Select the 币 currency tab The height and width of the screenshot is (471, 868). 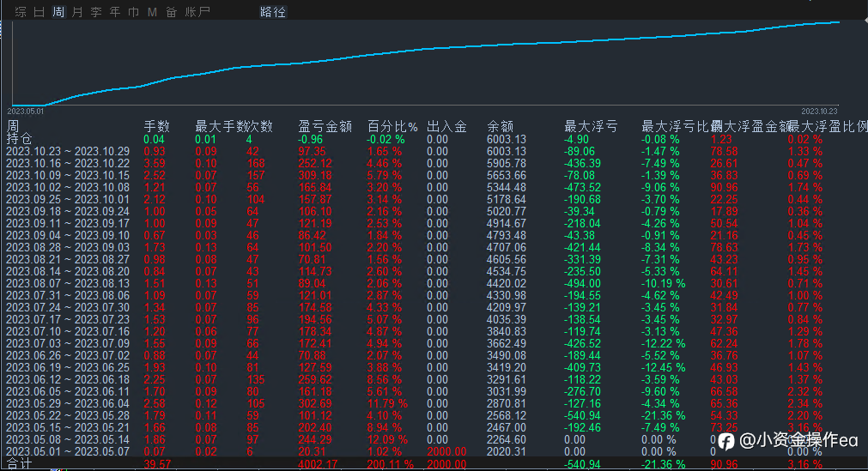[x=134, y=12]
